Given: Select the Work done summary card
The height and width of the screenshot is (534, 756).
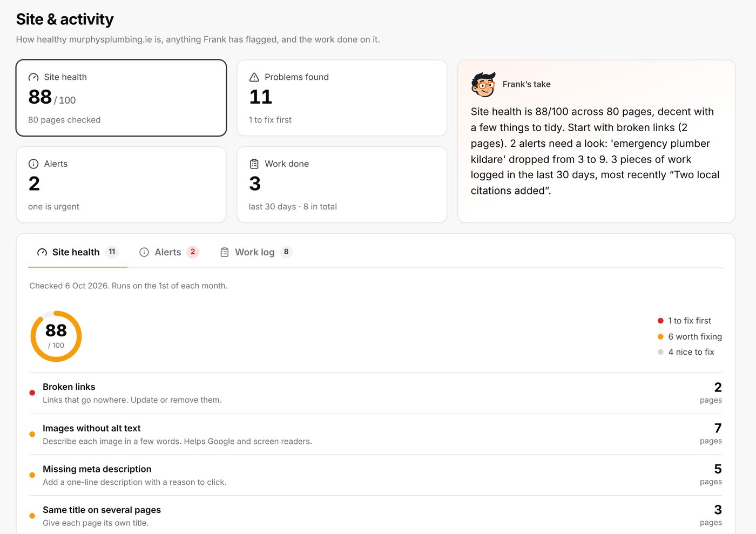Looking at the screenshot, I should pos(342,185).
